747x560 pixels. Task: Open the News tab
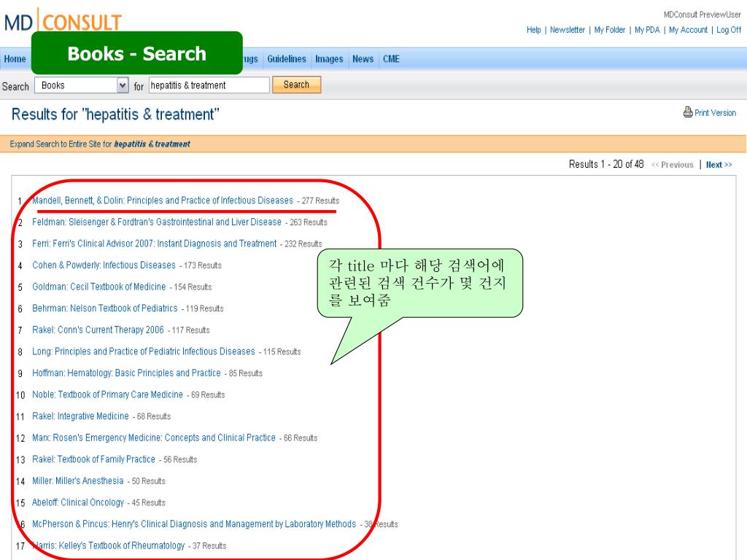[x=363, y=59]
